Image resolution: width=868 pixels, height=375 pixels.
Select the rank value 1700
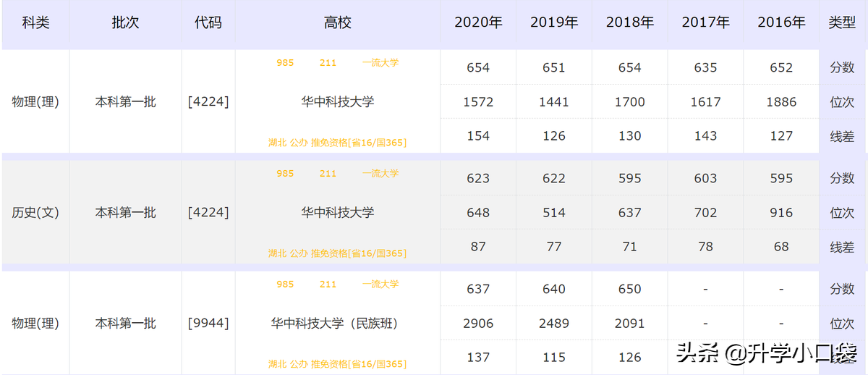click(630, 102)
